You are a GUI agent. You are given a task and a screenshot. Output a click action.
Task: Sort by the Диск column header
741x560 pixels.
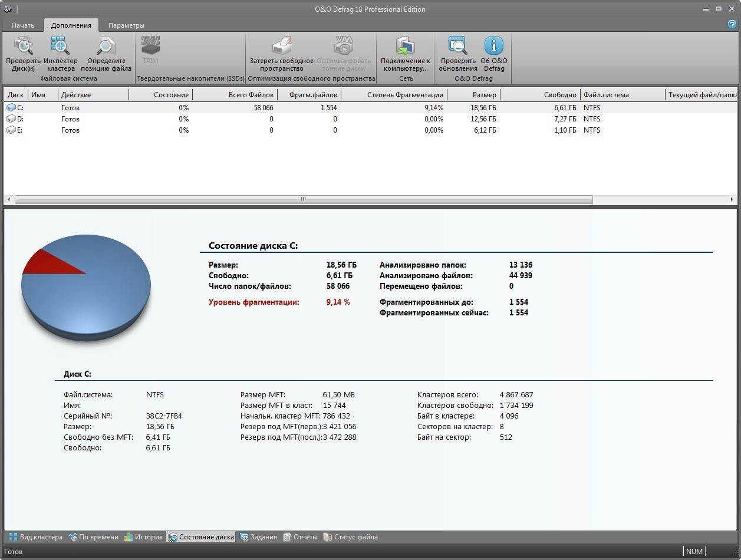pyautogui.click(x=15, y=95)
